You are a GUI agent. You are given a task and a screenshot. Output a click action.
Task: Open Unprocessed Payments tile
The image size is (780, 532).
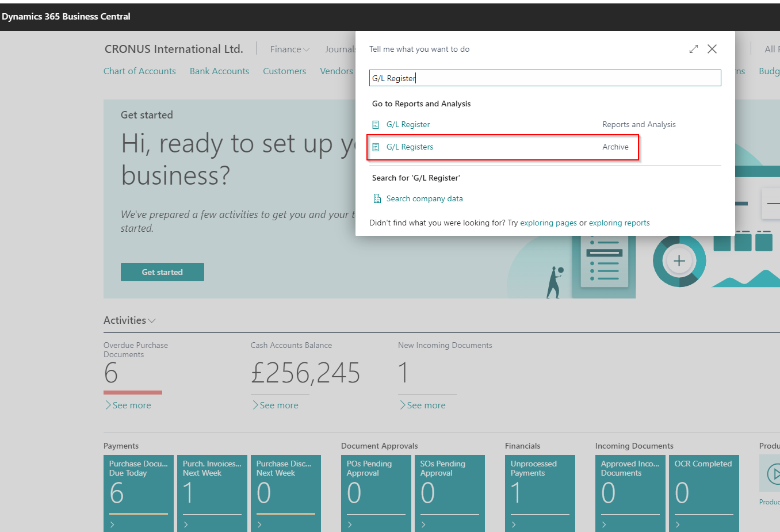click(x=540, y=493)
